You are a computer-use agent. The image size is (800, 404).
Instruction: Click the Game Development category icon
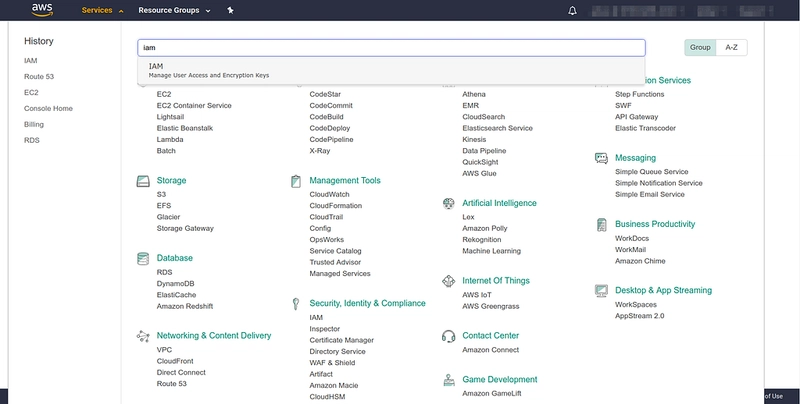(449, 380)
